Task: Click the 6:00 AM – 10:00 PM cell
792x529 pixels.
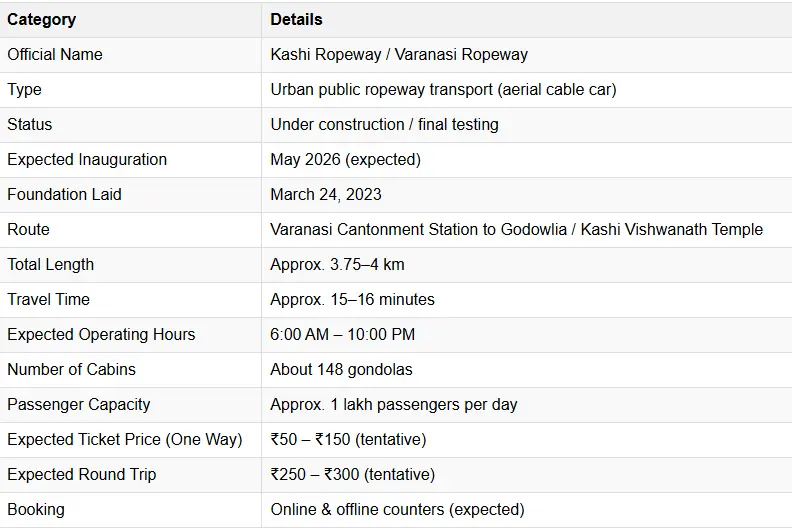Action: point(342,334)
